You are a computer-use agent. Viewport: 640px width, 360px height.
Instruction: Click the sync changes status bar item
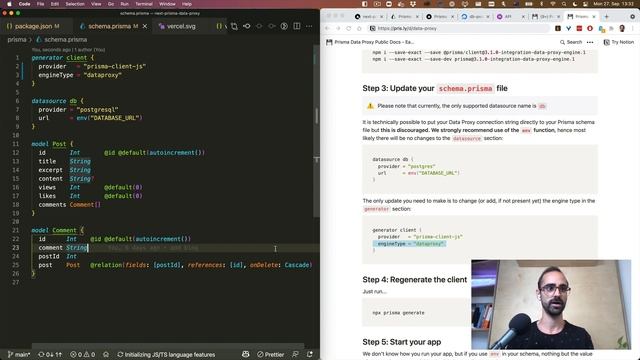tap(50, 354)
